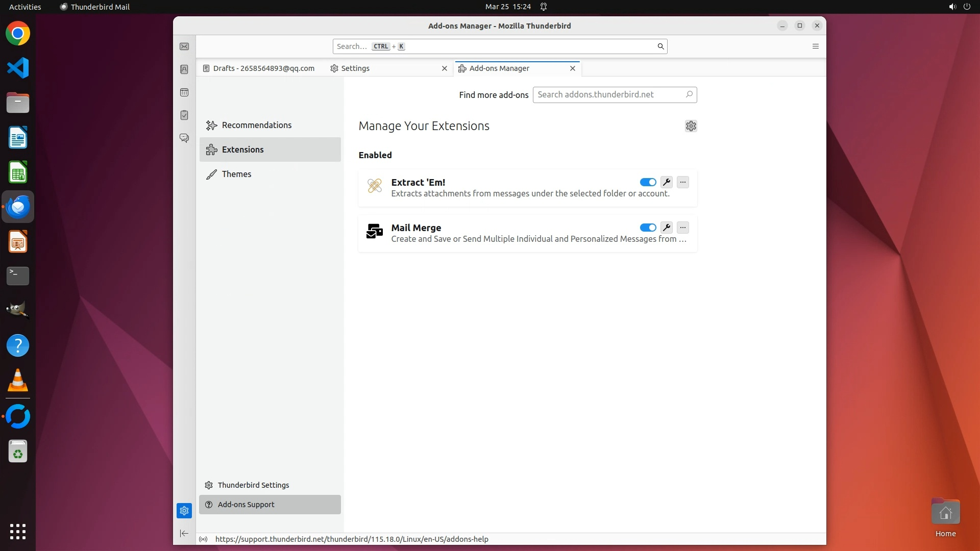Switch to the Settings tab

tap(355, 68)
